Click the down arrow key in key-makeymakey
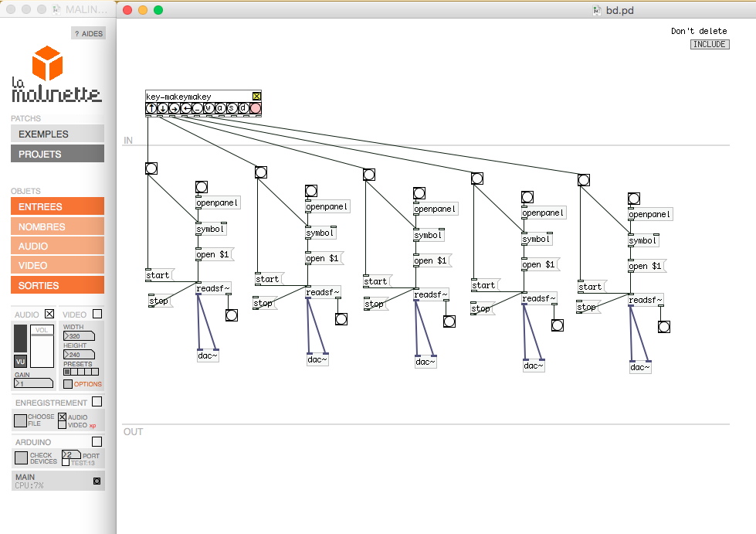The image size is (756, 534). point(163,108)
